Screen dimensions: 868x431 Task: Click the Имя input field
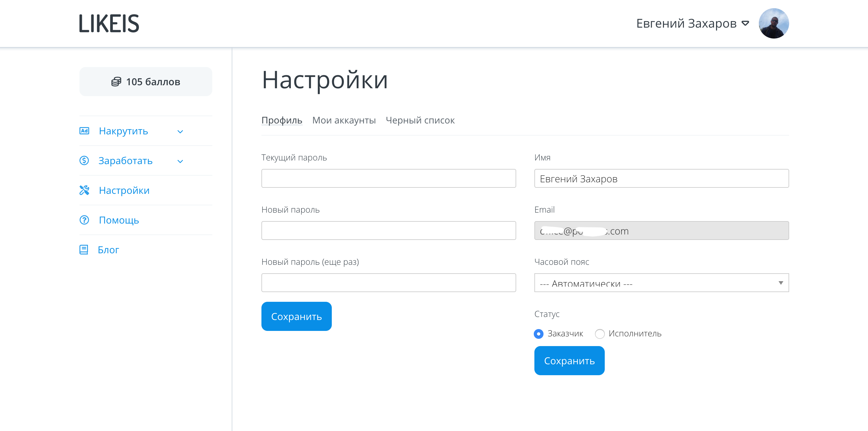pos(661,178)
